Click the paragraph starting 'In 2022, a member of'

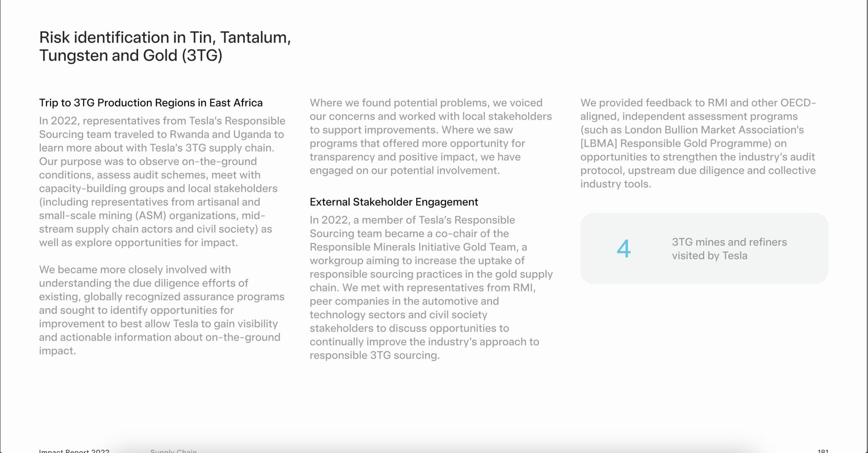(x=431, y=287)
